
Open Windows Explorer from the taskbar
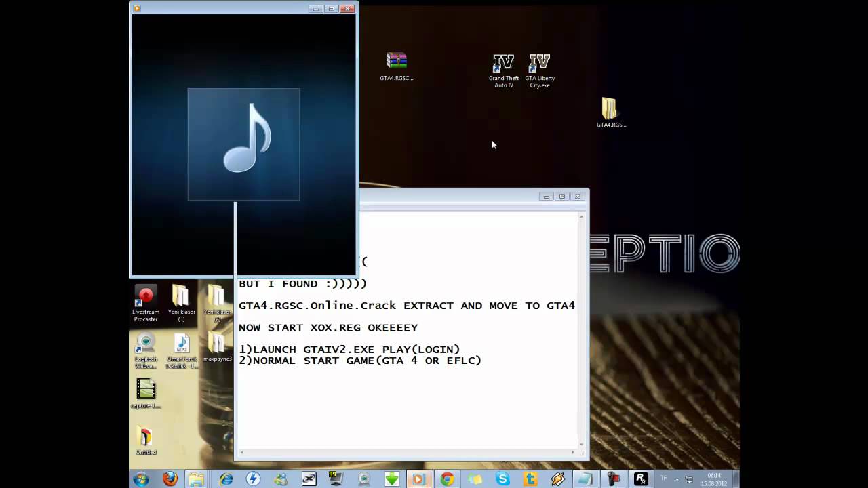(x=197, y=479)
